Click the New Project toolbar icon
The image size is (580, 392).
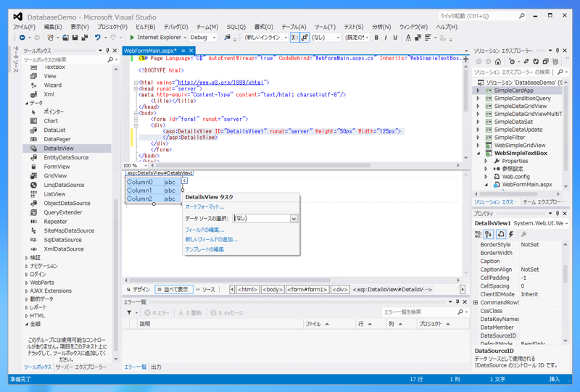(x=50, y=38)
